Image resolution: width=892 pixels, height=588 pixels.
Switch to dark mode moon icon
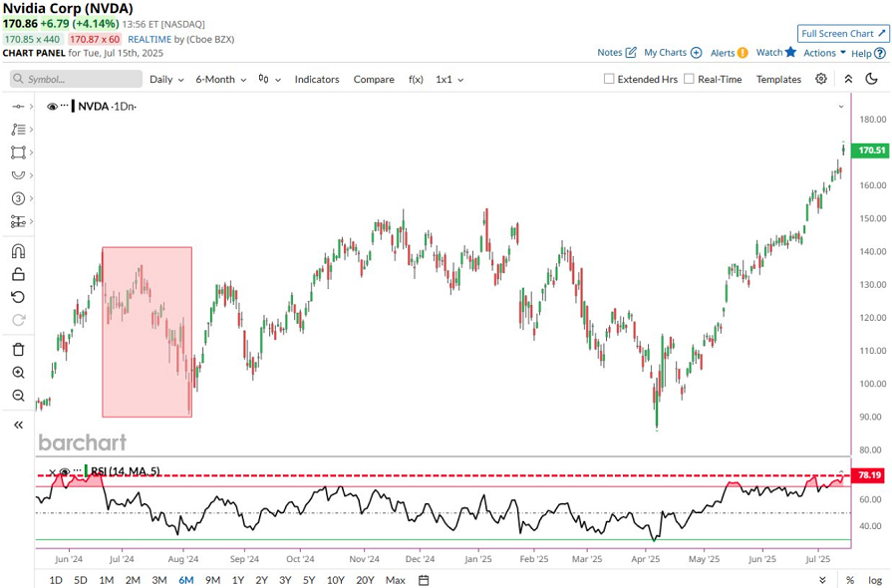tap(871, 79)
